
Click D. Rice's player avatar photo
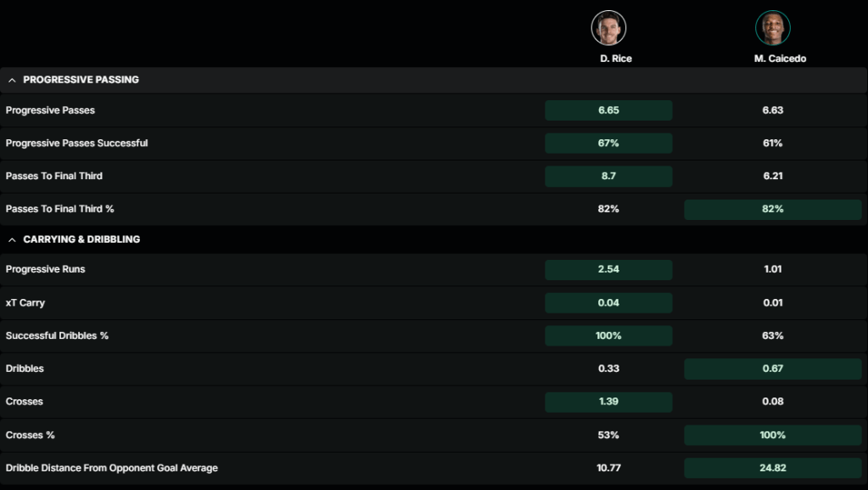point(608,28)
